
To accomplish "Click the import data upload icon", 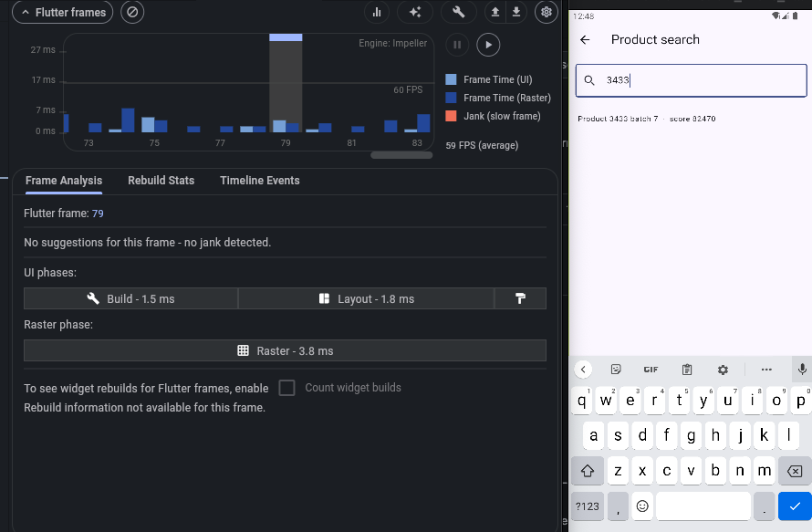I will click(495, 12).
